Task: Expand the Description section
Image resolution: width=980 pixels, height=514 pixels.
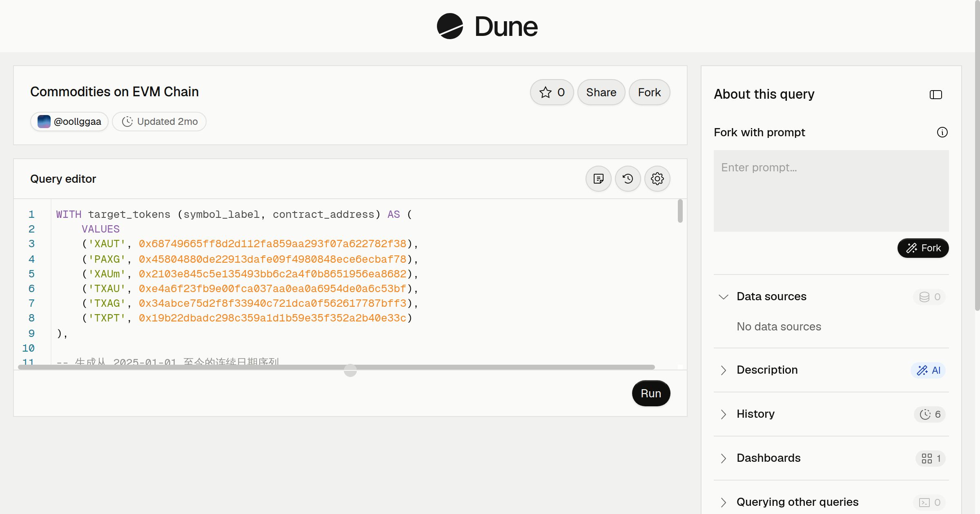Action: pyautogui.click(x=724, y=370)
